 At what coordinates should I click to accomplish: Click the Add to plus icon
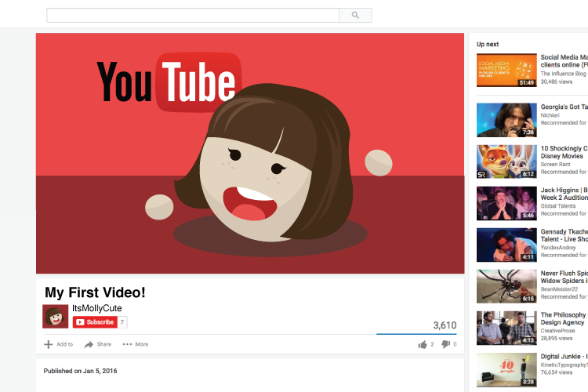click(x=49, y=344)
